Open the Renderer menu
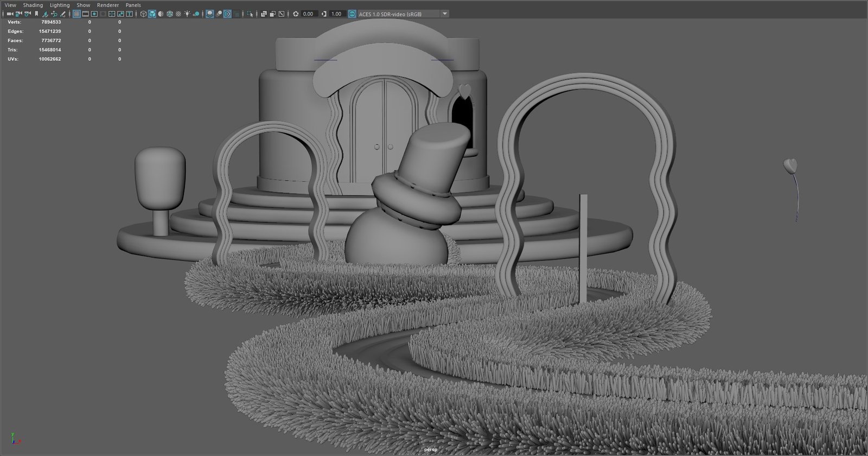This screenshot has width=868, height=456. click(x=108, y=5)
